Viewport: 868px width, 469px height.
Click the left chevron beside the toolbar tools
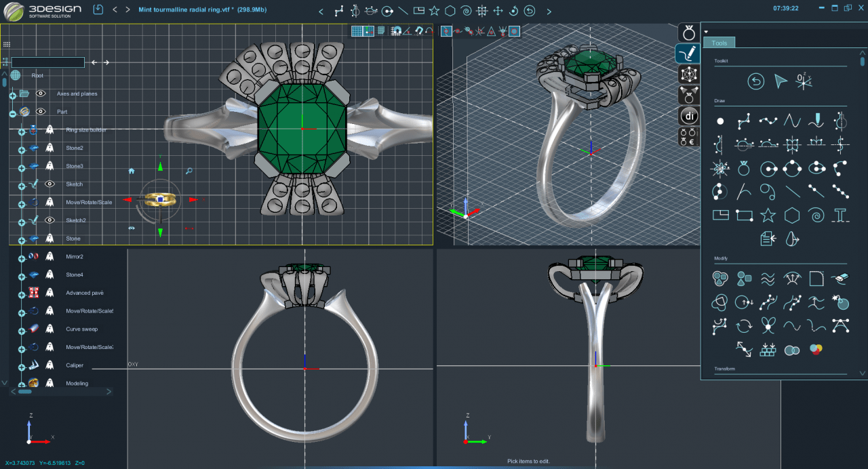[x=321, y=11]
